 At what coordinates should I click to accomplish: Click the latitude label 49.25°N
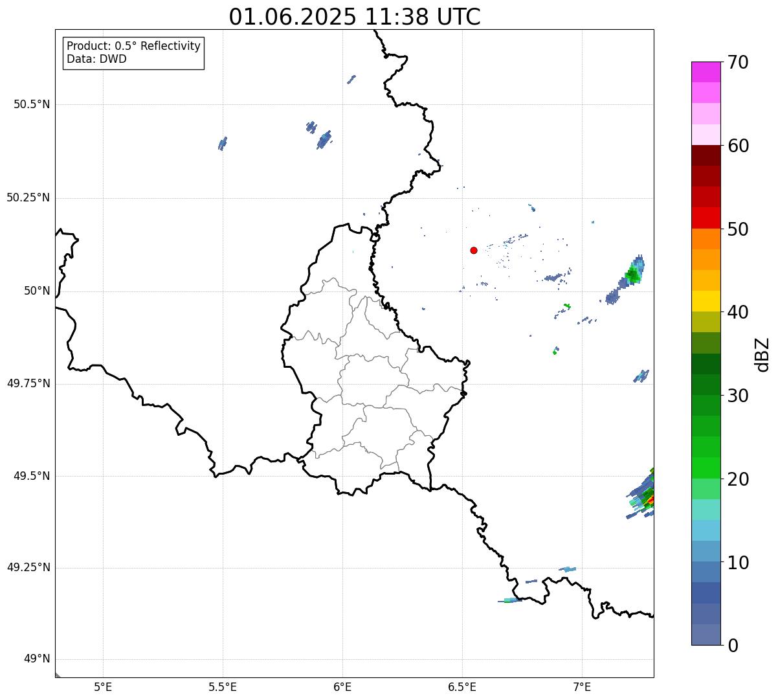(x=28, y=567)
